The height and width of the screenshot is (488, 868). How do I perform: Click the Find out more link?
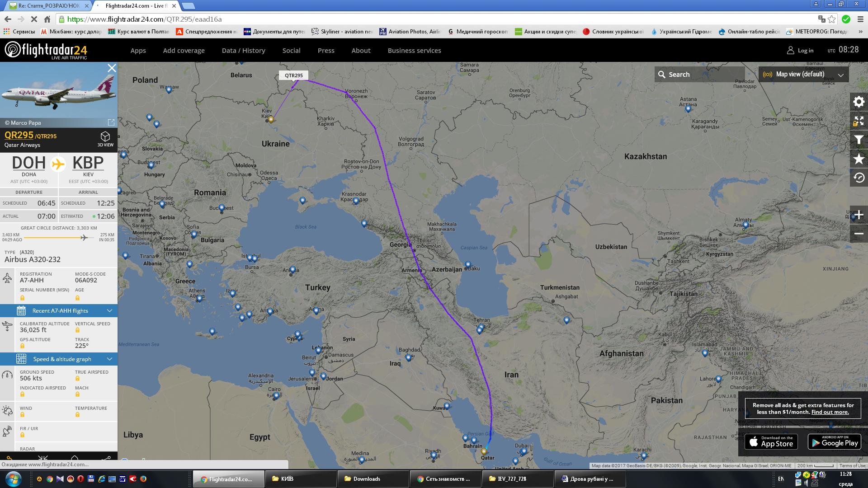click(x=830, y=412)
